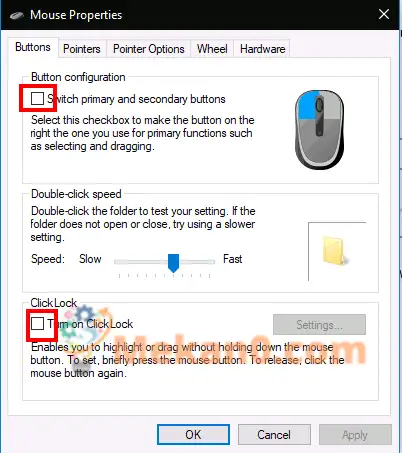Click the Switch primary and secondary buttons label
402x453 pixels.
136,99
